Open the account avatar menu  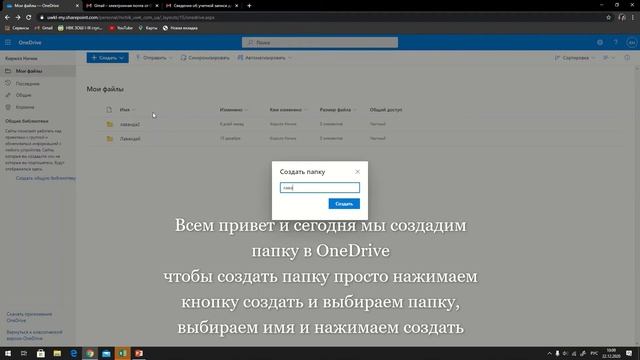click(631, 42)
